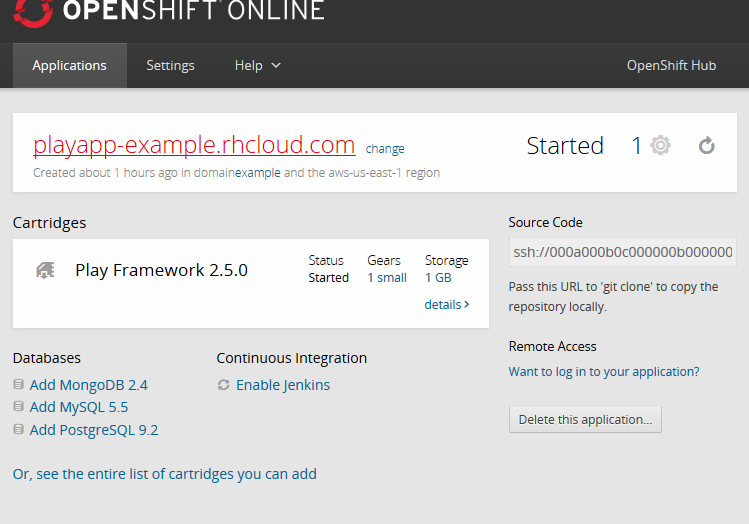Click Want to log in to your application

pos(604,372)
